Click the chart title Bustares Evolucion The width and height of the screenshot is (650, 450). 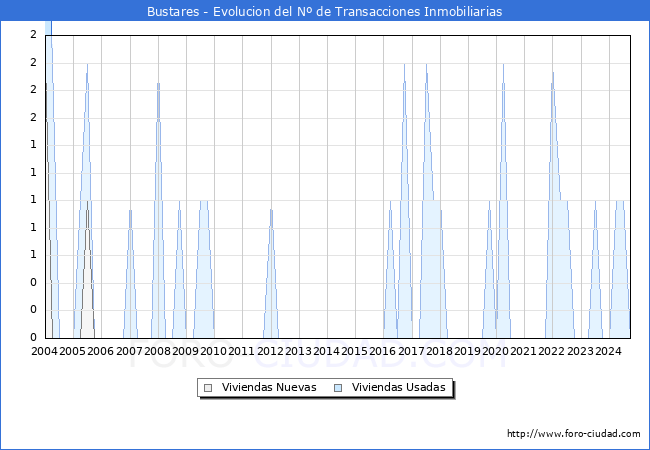pos(325,11)
